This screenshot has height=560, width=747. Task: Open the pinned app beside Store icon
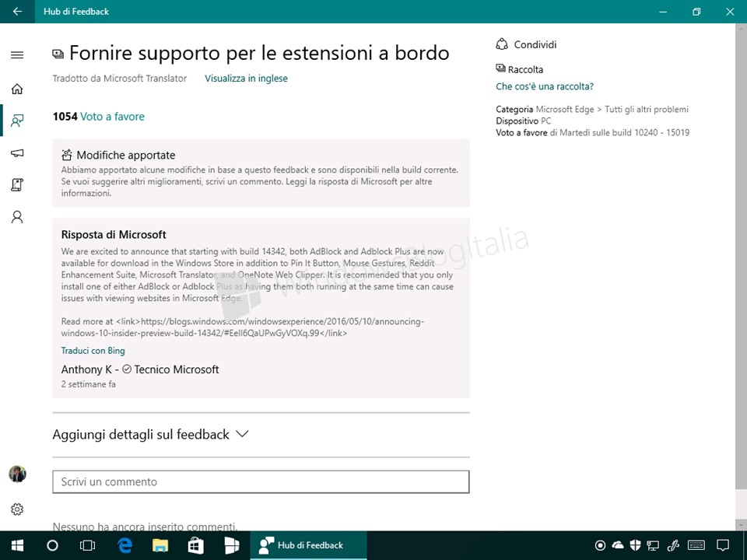coord(232,545)
